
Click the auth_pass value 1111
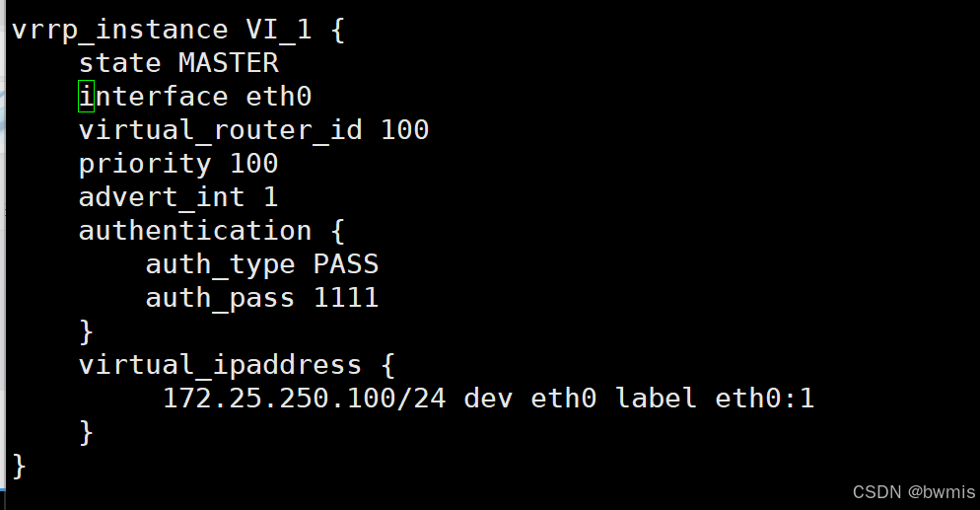[346, 298]
